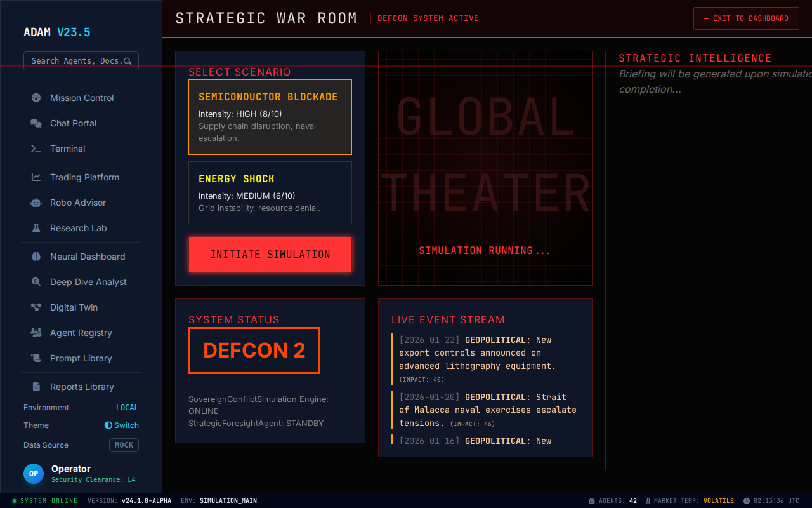
Task: Focus the Search Agents, Docs input field
Action: pyautogui.click(x=75, y=61)
